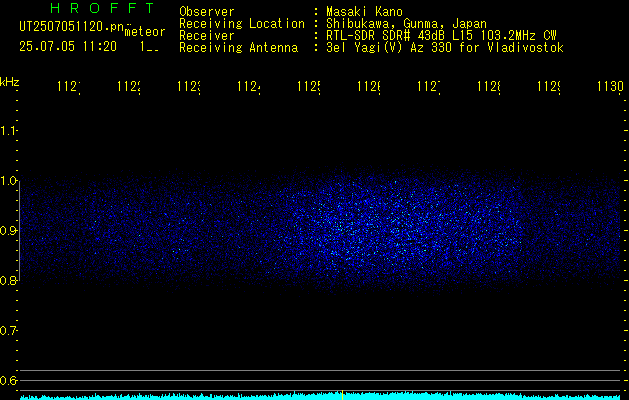Click the word "meteor" under the file name
The image size is (629, 400).
point(145,32)
